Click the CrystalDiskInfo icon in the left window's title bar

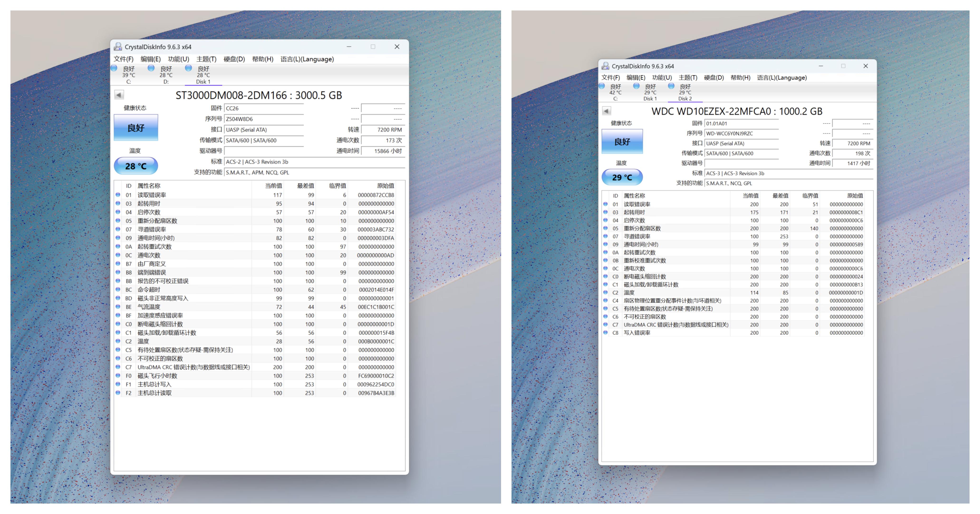click(118, 46)
